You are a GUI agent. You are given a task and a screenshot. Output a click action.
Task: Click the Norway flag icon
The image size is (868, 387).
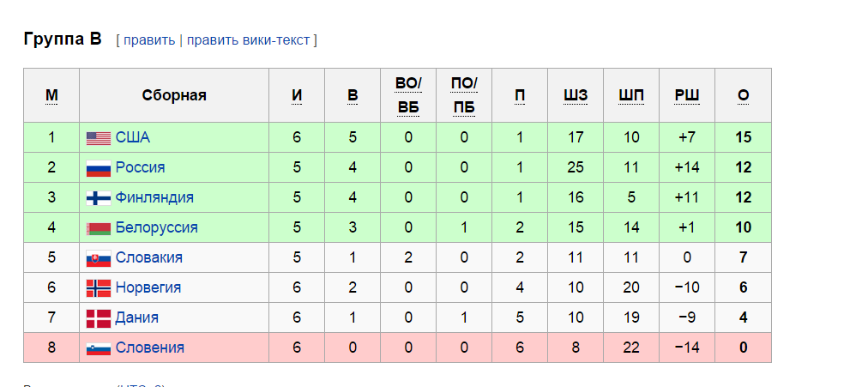99,288
